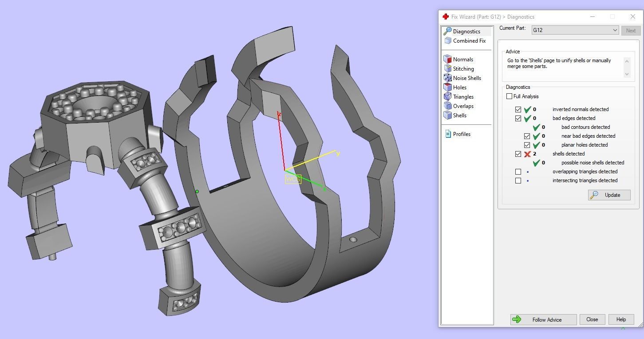Open the Combined Fix page

(x=469, y=40)
